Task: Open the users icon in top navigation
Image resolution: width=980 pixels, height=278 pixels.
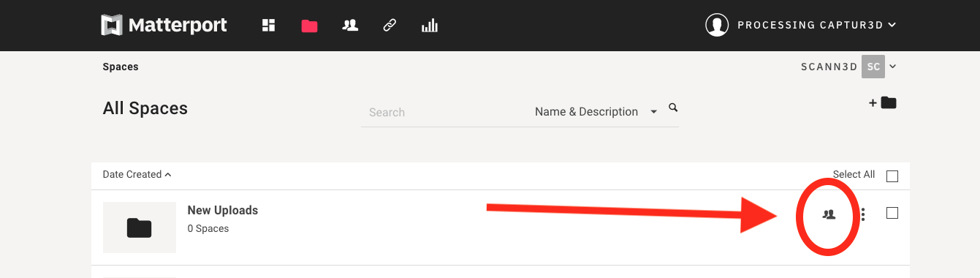Action: click(x=350, y=26)
